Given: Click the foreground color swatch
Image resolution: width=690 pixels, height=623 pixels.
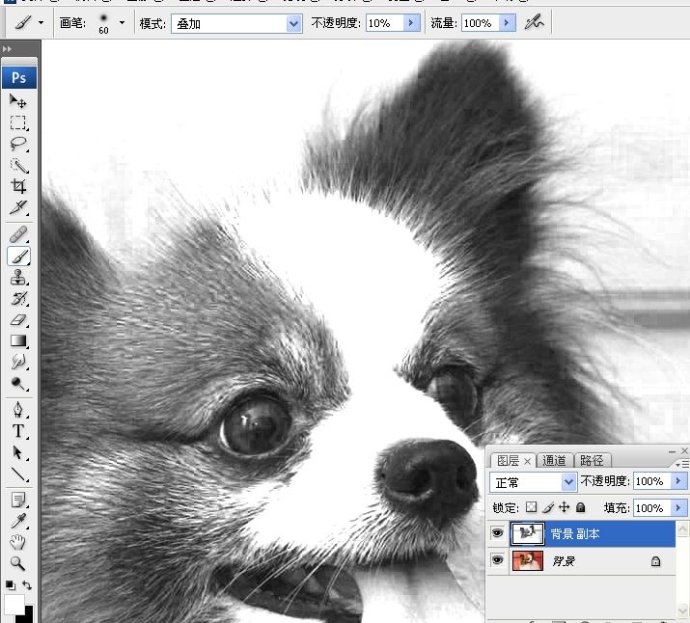Looking at the screenshot, I should pyautogui.click(x=14, y=605).
